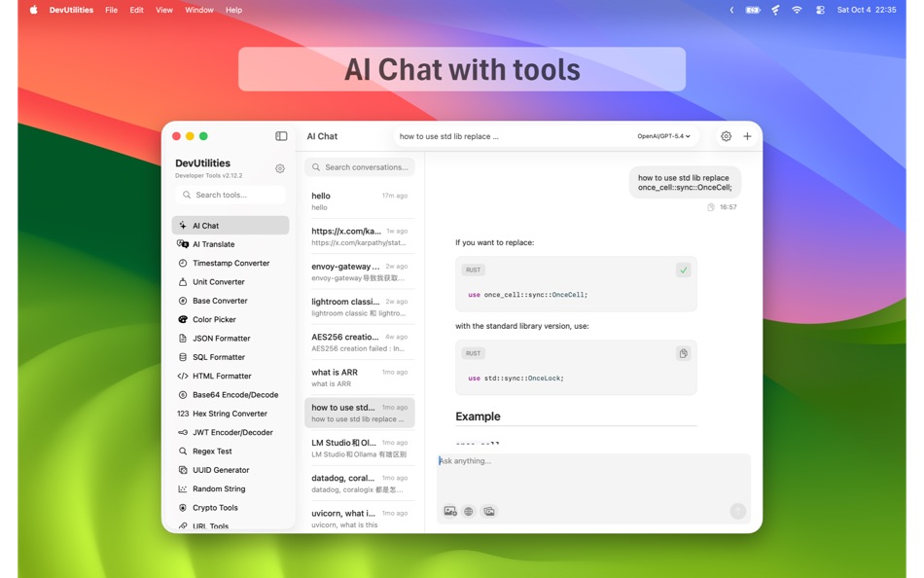Viewport: 924px width, 578px height.
Task: Click the RUST label on once_cell block
Action: pos(474,271)
